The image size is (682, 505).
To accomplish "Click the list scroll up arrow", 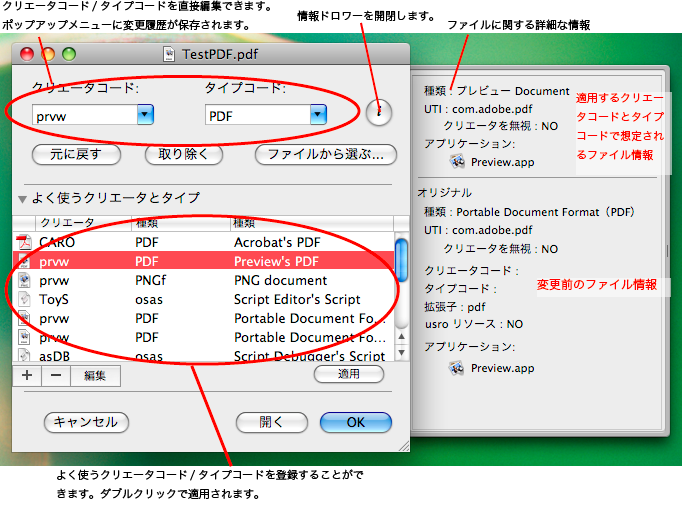I will [x=401, y=336].
